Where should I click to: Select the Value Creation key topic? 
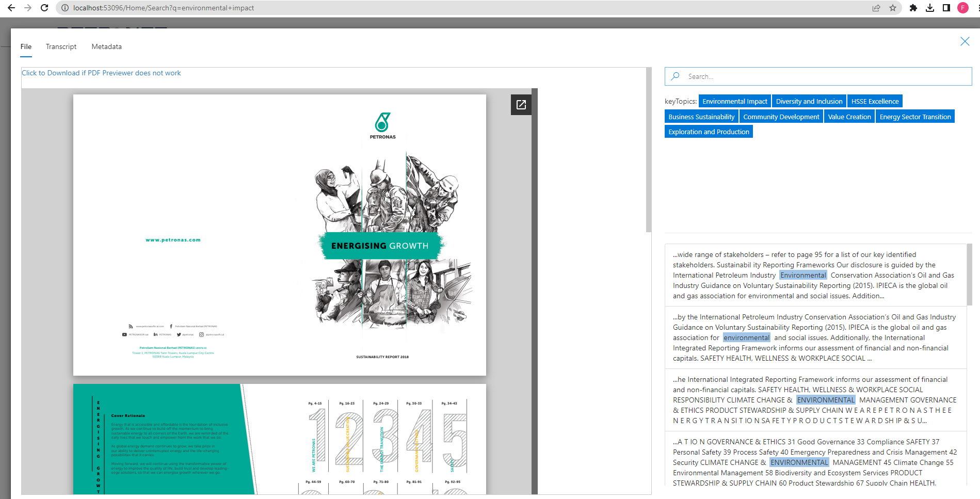click(x=849, y=117)
